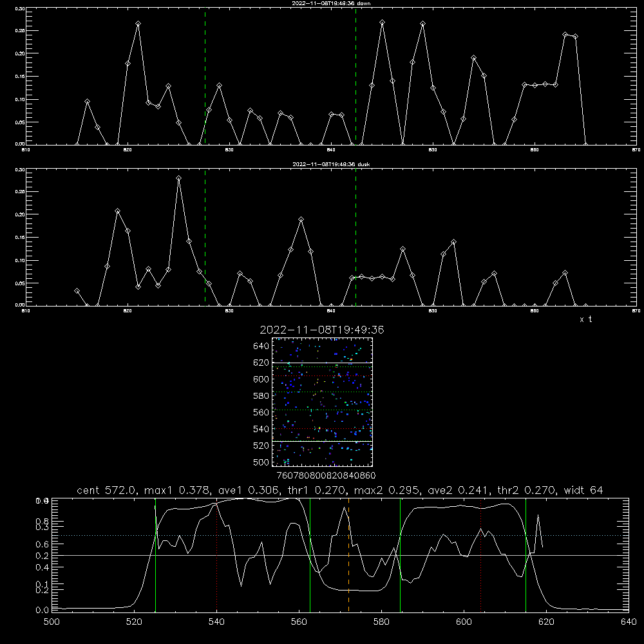The width and height of the screenshot is (644, 644).
Task: Click the timestamp title above the center image
Action: 322,330
